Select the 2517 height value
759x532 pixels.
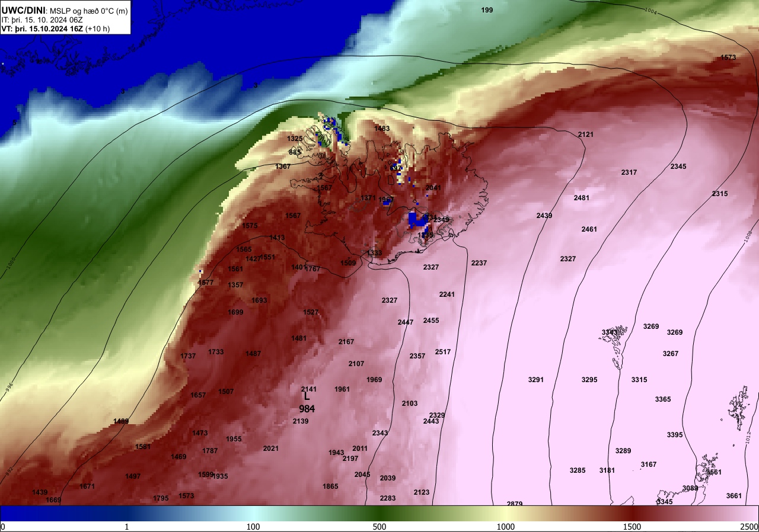point(443,352)
